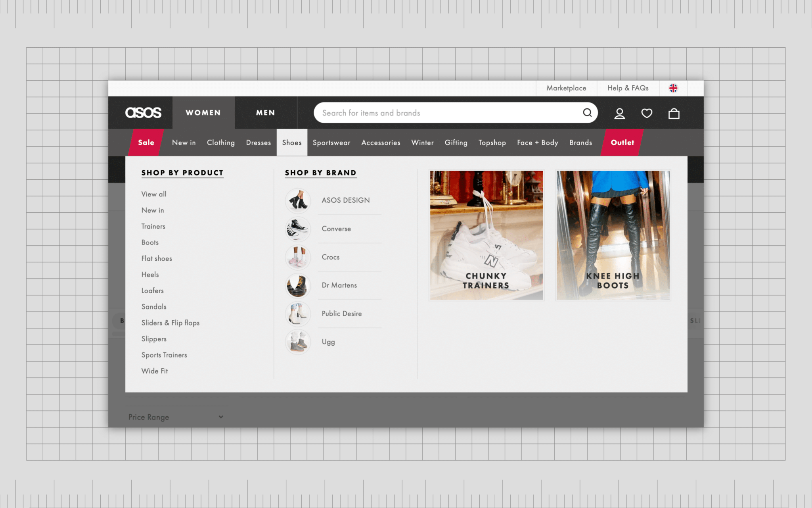Click the Flat shoes link
Screen dimensions: 812x508
(157, 258)
